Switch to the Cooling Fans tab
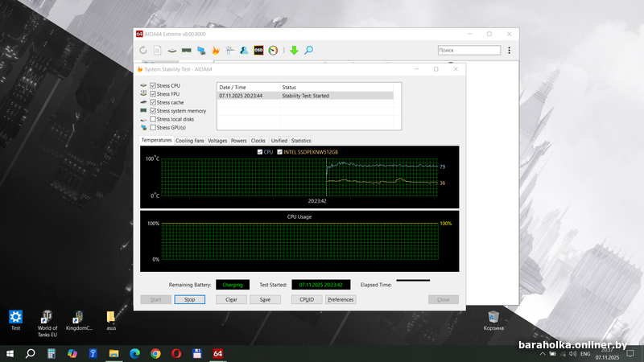 pos(189,141)
